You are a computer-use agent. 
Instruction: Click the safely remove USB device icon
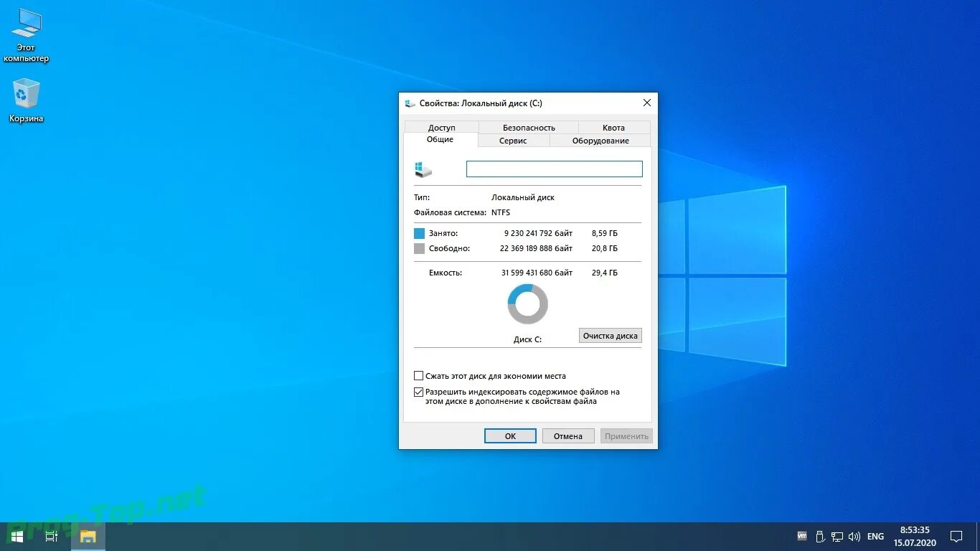click(820, 536)
